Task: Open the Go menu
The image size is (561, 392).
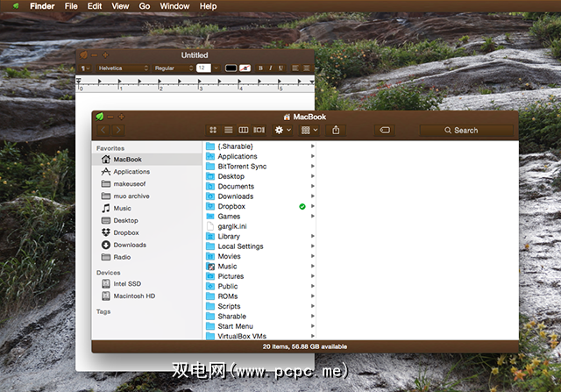Action: point(144,6)
